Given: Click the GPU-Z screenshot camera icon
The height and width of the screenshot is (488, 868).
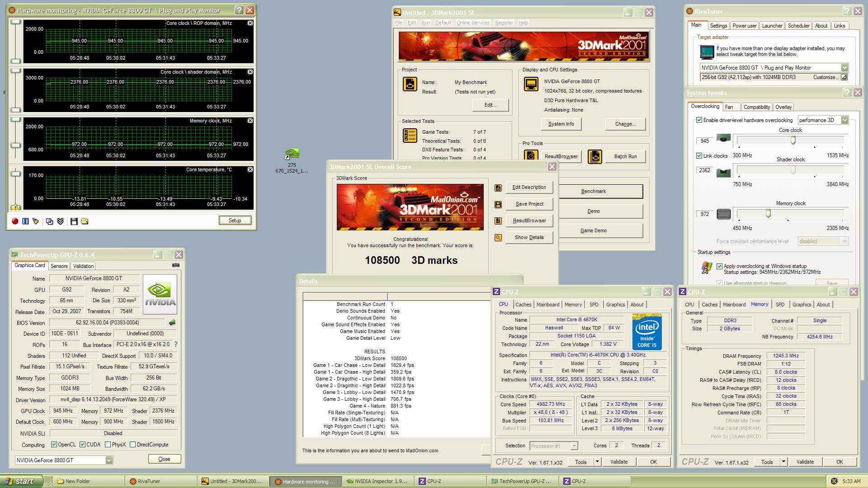Looking at the screenshot, I should 176,265.
